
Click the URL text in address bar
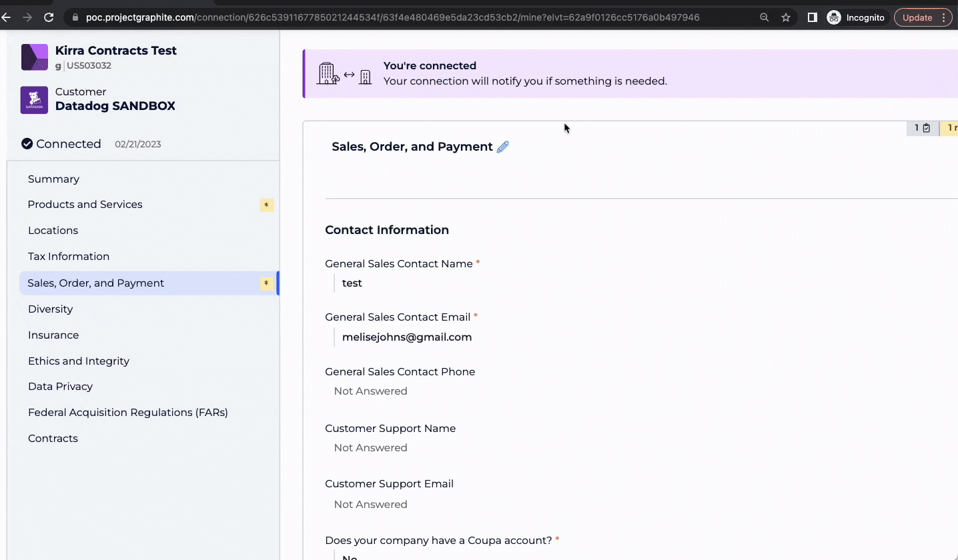point(393,17)
